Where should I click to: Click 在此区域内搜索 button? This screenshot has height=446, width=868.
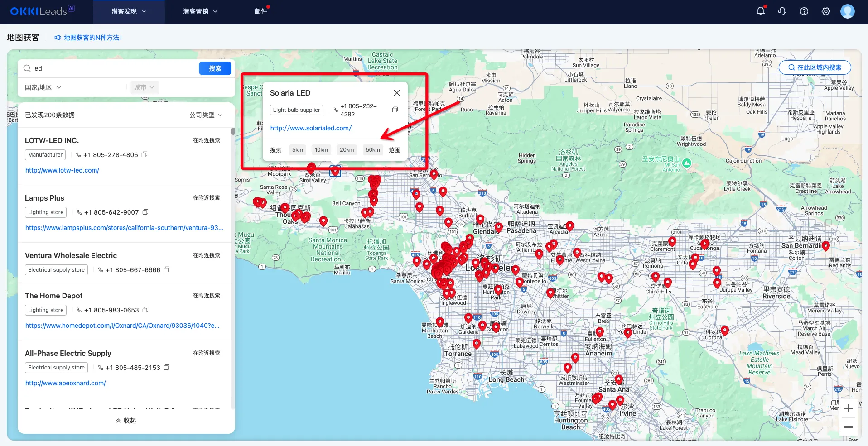pos(815,67)
